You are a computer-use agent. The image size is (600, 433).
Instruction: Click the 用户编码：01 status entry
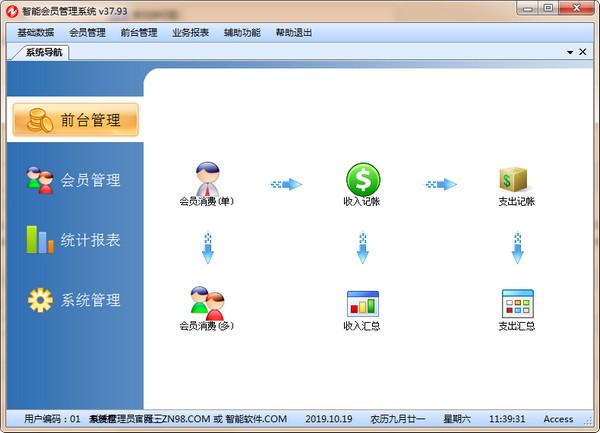tap(52, 419)
